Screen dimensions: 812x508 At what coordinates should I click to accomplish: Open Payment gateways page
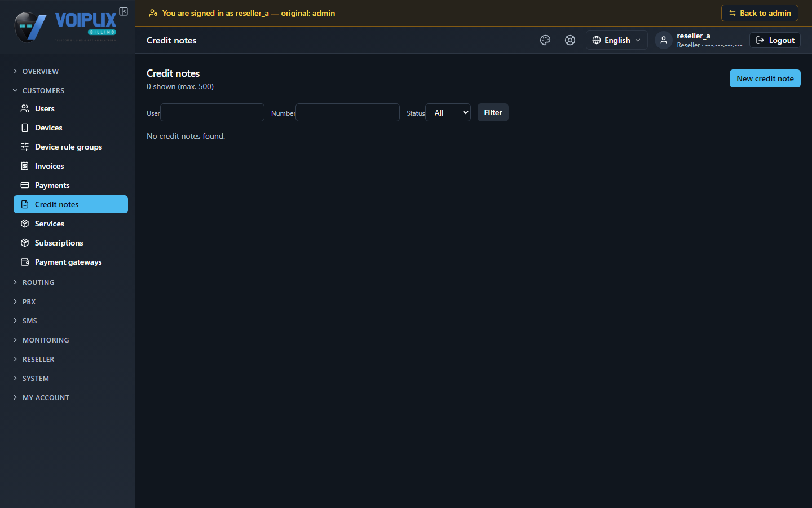point(70,262)
